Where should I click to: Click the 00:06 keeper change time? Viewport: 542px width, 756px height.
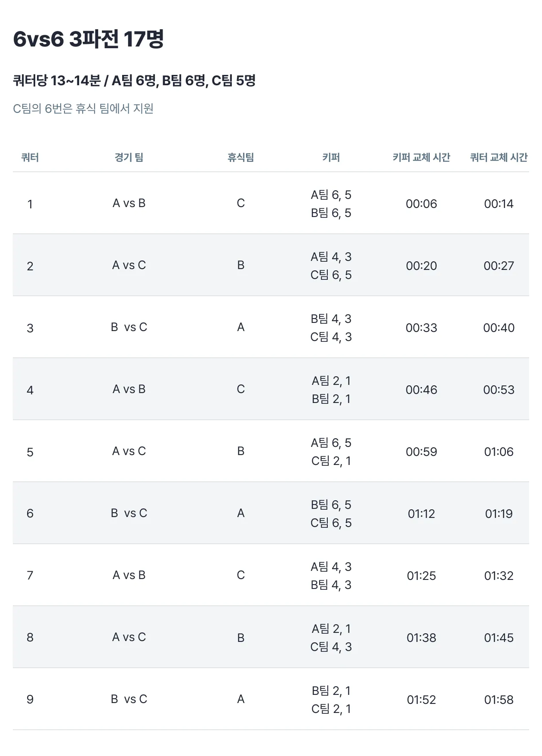pyautogui.click(x=421, y=204)
